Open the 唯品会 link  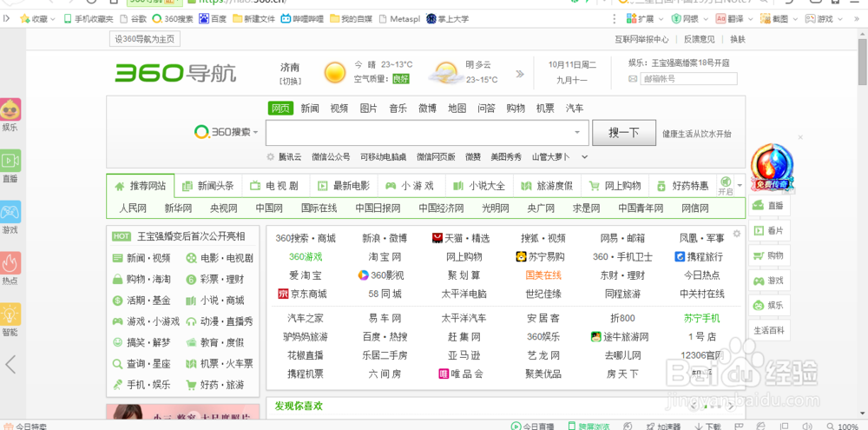pyautogui.click(x=461, y=374)
